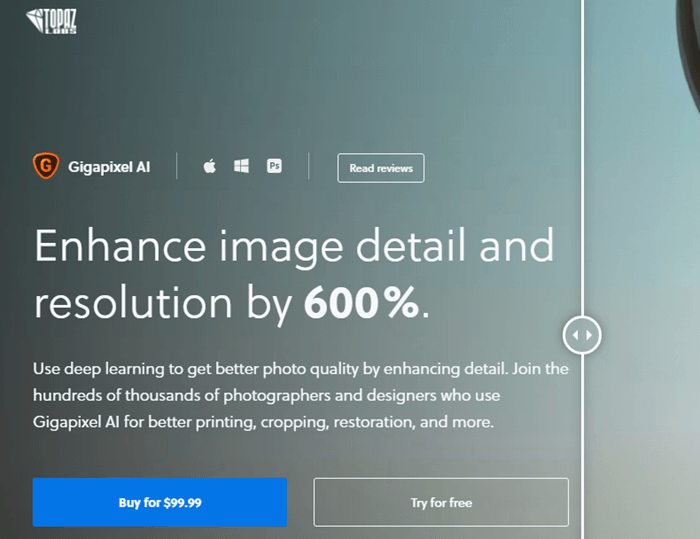Image resolution: width=700 pixels, height=539 pixels.
Task: Click the Apple platform icon
Action: (209, 166)
